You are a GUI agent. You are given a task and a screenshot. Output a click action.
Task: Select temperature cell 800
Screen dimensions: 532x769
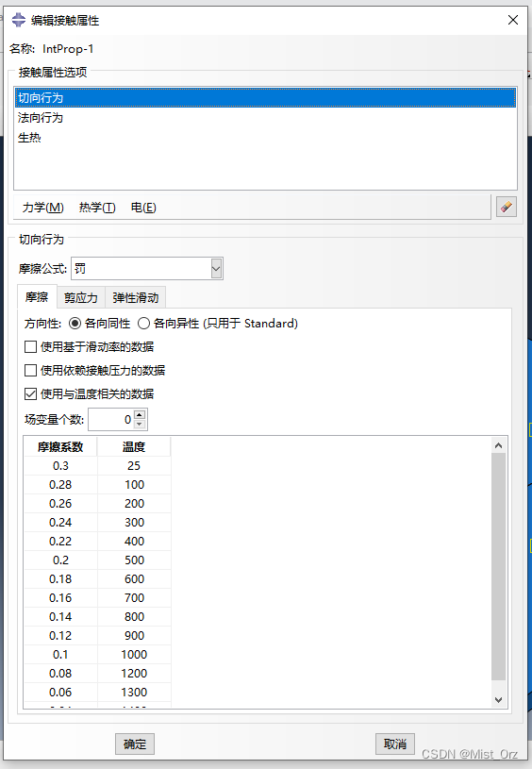pos(134,617)
